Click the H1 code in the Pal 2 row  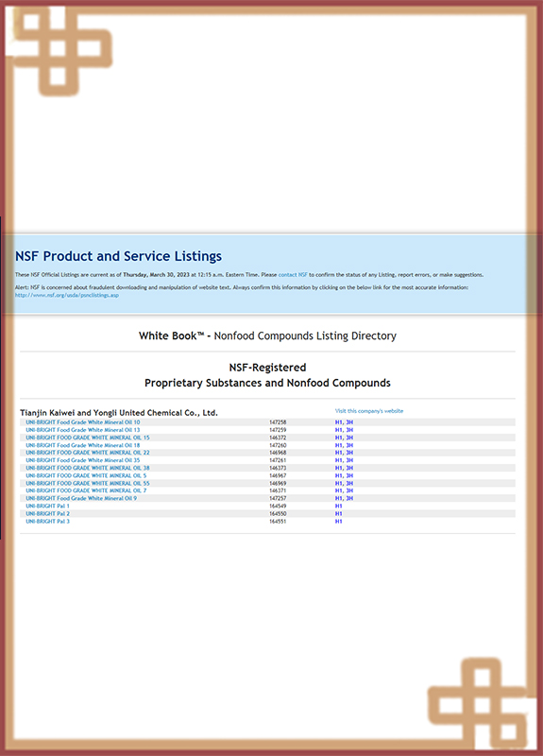point(339,514)
